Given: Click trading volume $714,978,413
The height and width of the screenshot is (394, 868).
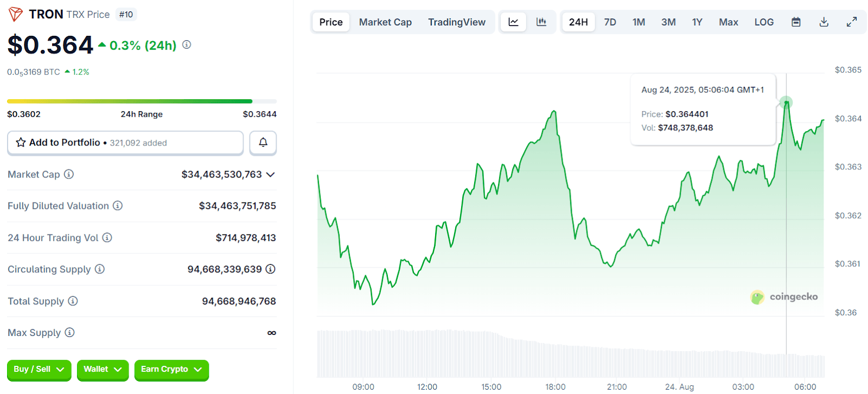Looking at the screenshot, I should (246, 238).
